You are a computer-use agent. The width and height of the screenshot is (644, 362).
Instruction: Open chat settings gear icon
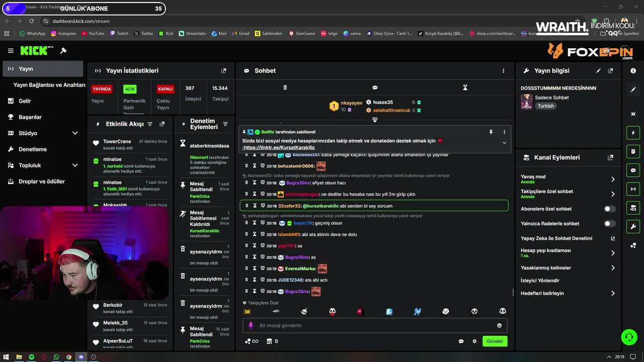[x=474, y=341]
